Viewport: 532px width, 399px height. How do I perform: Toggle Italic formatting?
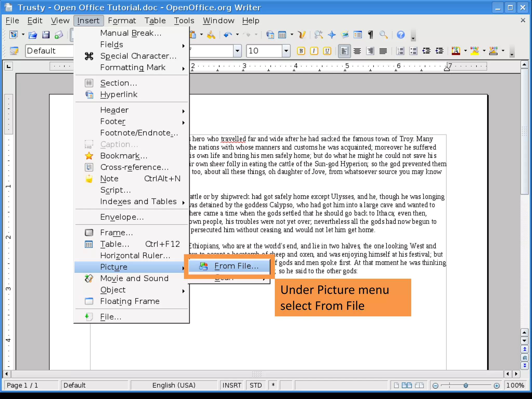(314, 51)
